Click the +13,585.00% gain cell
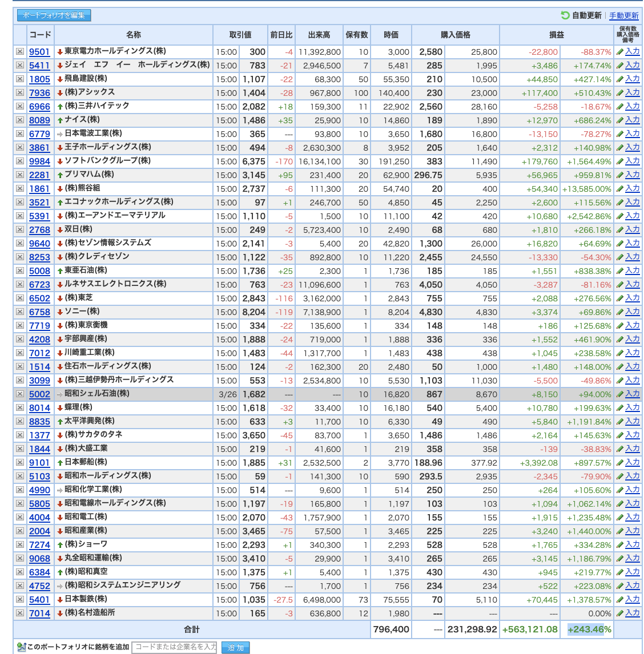 pyautogui.click(x=586, y=189)
